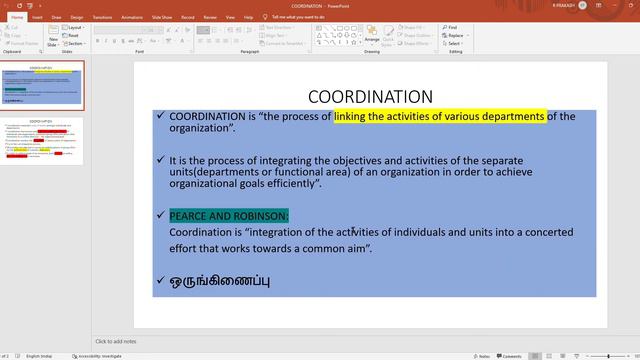640x360 pixels.
Task: Open the Shape Outline dropdown
Action: [x=415, y=36]
